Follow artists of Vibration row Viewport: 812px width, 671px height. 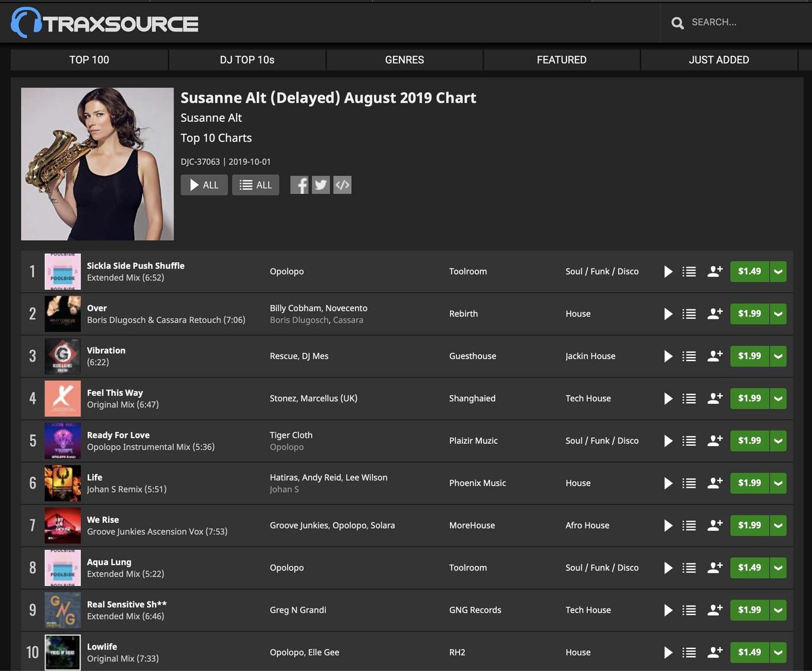tap(715, 356)
